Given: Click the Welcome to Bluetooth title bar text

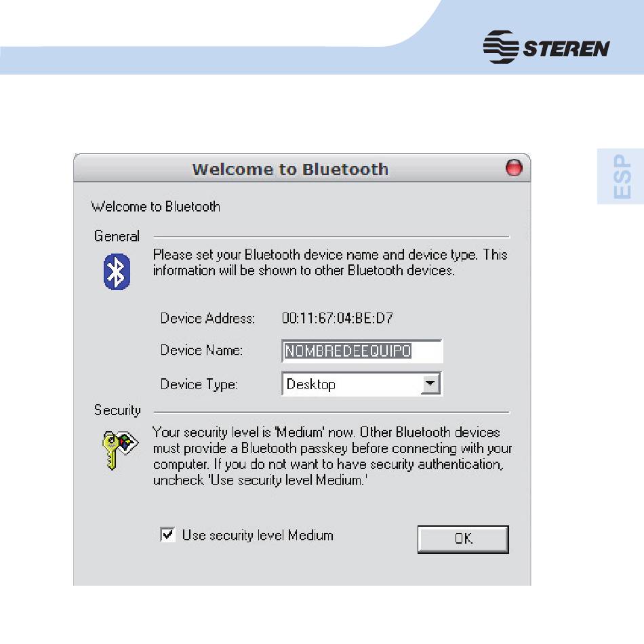Looking at the screenshot, I should tap(290, 169).
